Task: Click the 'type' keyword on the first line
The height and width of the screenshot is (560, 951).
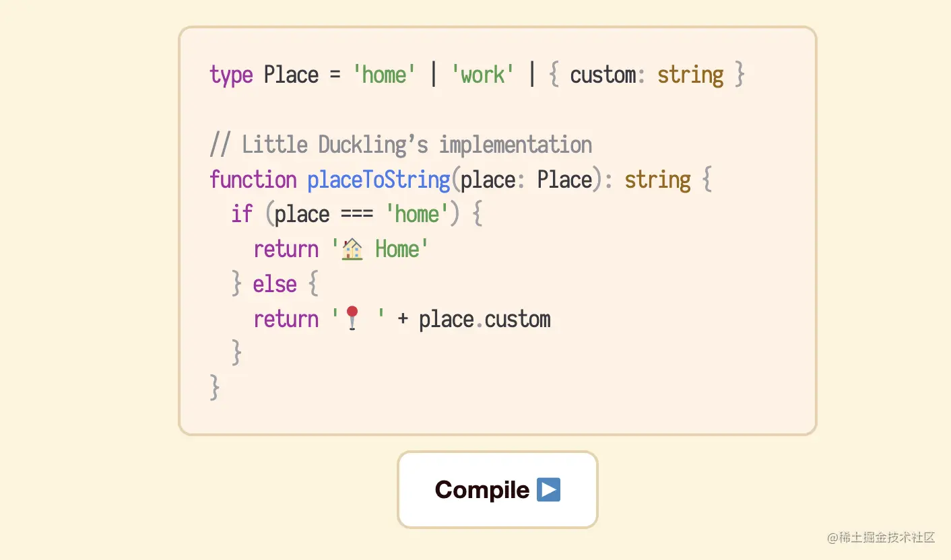Action: coord(231,75)
